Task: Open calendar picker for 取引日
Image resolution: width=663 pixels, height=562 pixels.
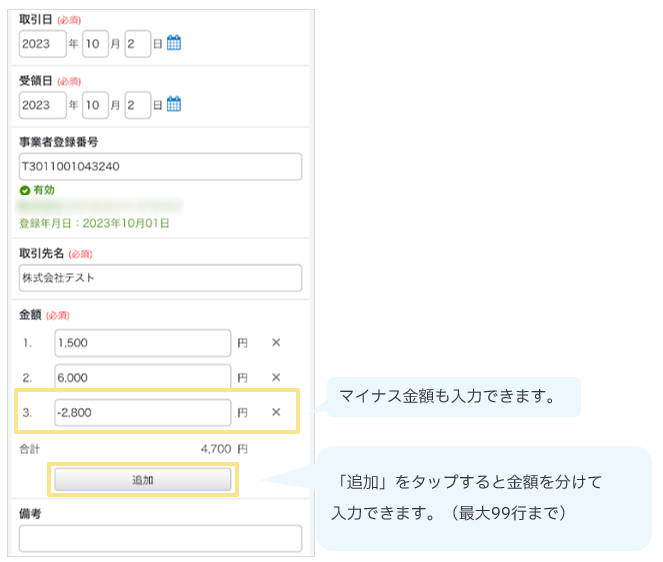Action: click(x=173, y=43)
